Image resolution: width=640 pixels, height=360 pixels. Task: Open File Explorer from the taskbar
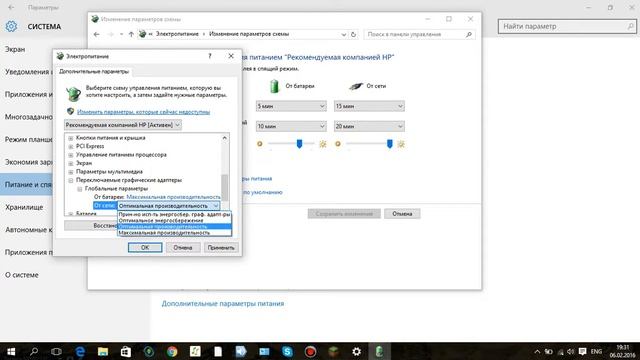pyautogui.click(x=103, y=351)
